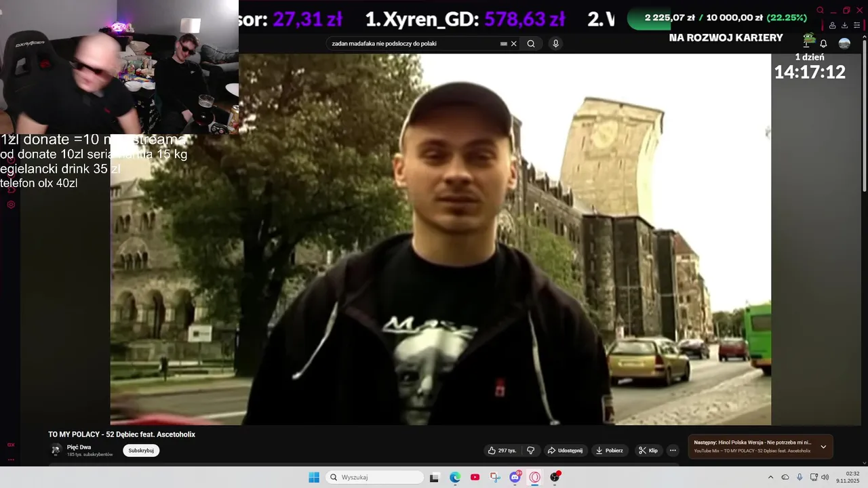Click the Pepe frog emote overlay
This screenshot has height=488, width=868.
808,39
